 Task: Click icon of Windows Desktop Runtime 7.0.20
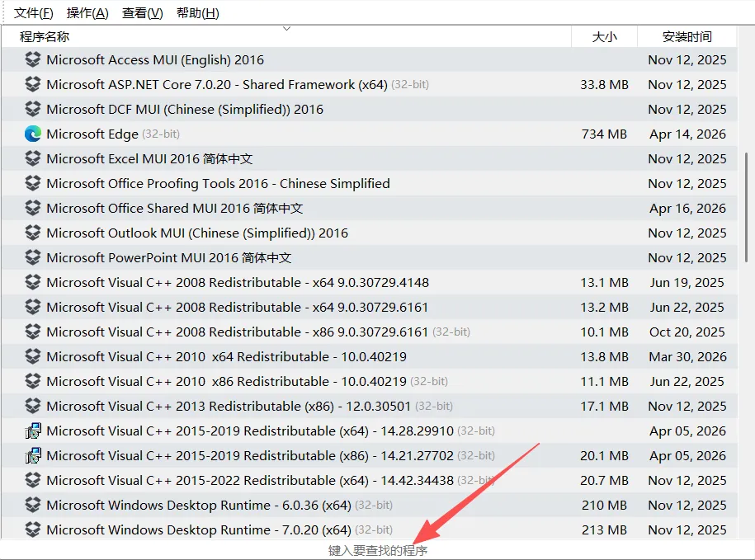point(33,529)
